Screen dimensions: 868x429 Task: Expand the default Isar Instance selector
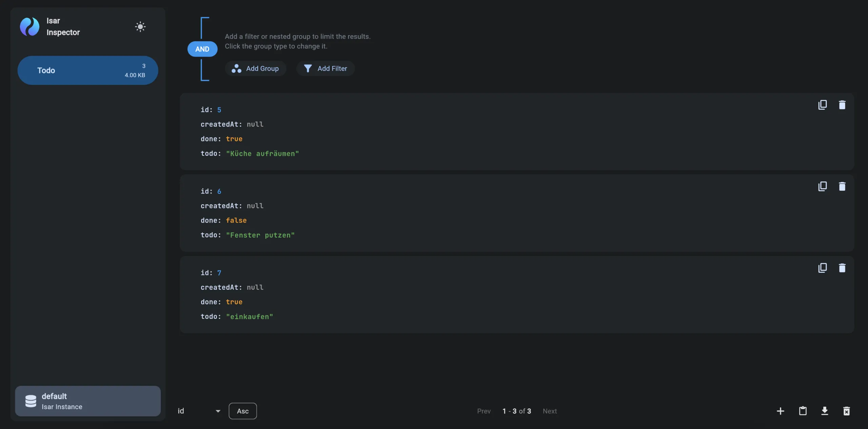click(x=88, y=401)
